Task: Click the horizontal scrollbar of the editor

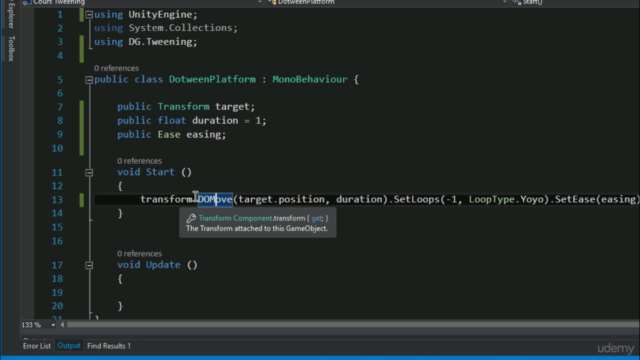Action: (353, 325)
